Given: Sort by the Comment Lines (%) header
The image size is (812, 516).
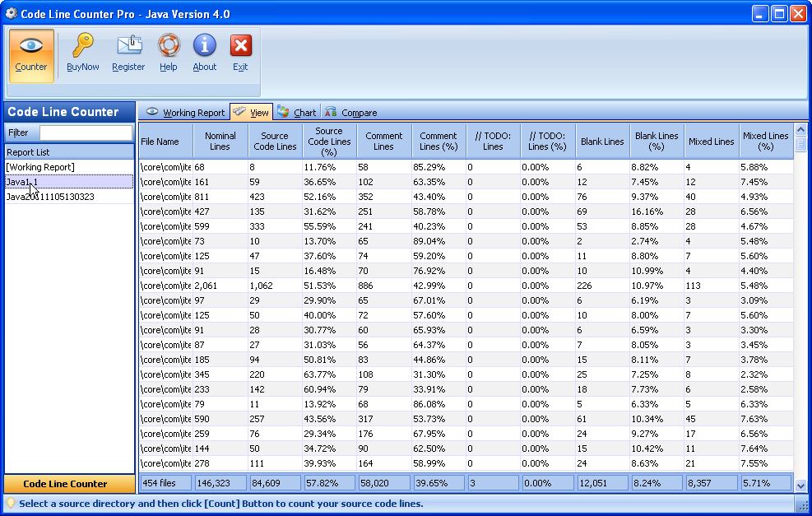Looking at the screenshot, I should click(x=438, y=142).
